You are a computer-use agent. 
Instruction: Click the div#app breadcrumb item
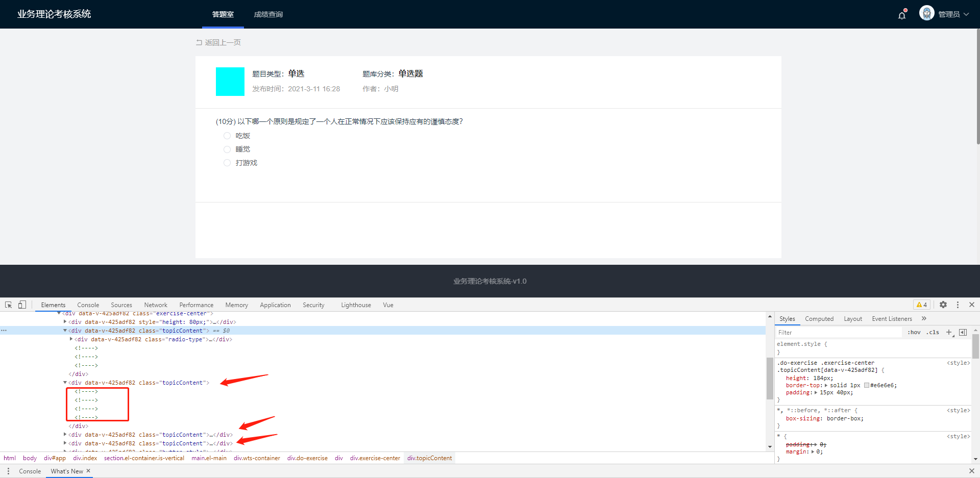pyautogui.click(x=55, y=458)
